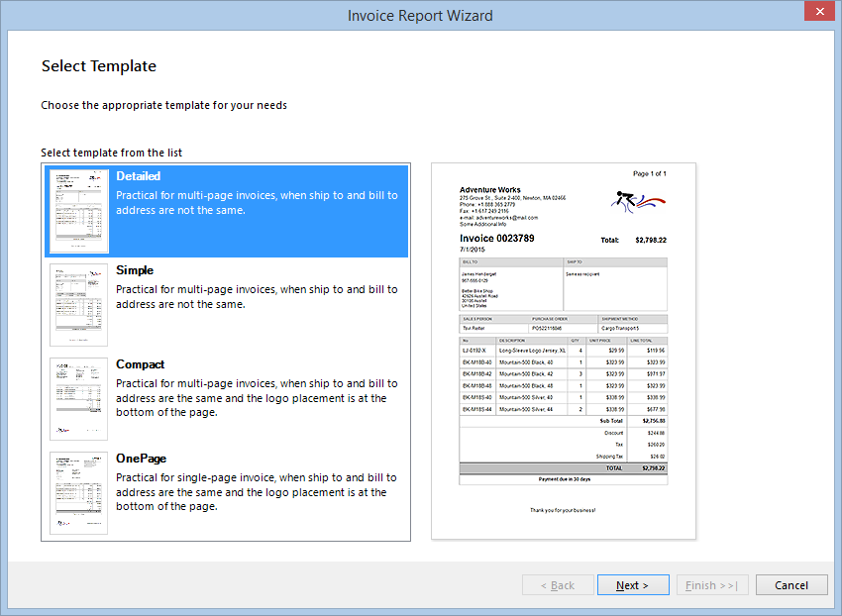
Task: Click the disabled Back button
Action: (558, 584)
